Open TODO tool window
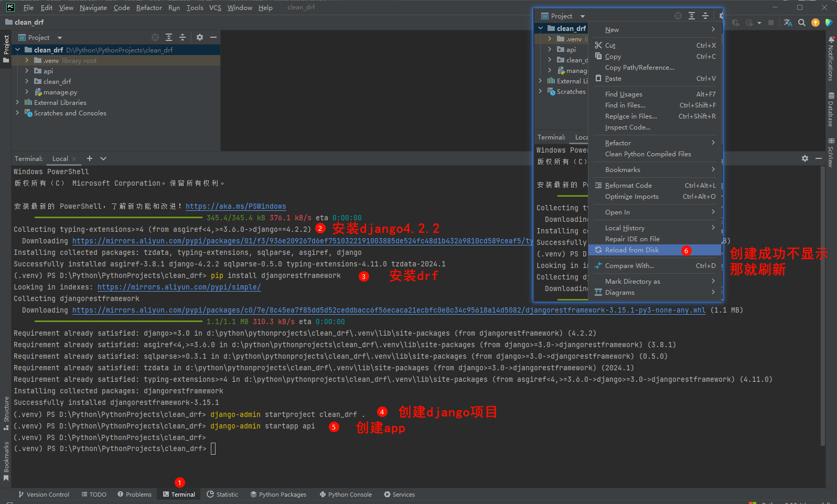This screenshot has width=837, height=504. (x=94, y=495)
